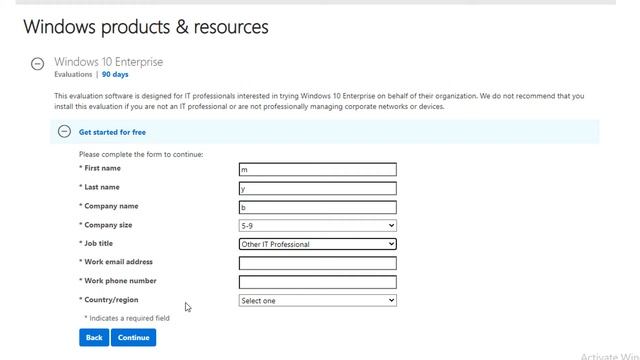640x360 pixels.
Task: Open the Job title dropdown
Action: 318,244
